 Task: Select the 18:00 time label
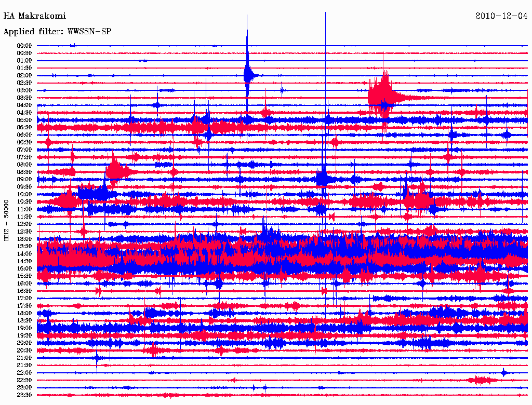point(24,313)
